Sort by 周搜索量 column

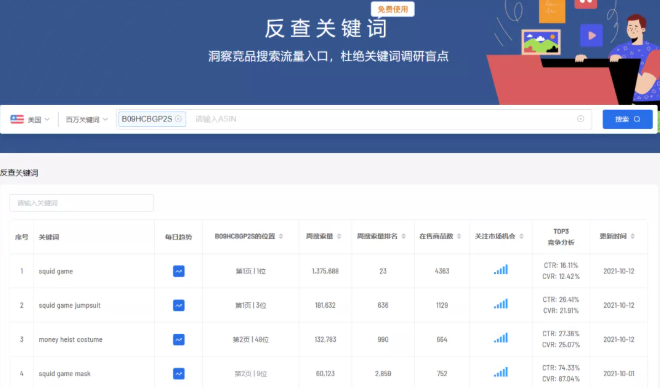(x=339, y=237)
